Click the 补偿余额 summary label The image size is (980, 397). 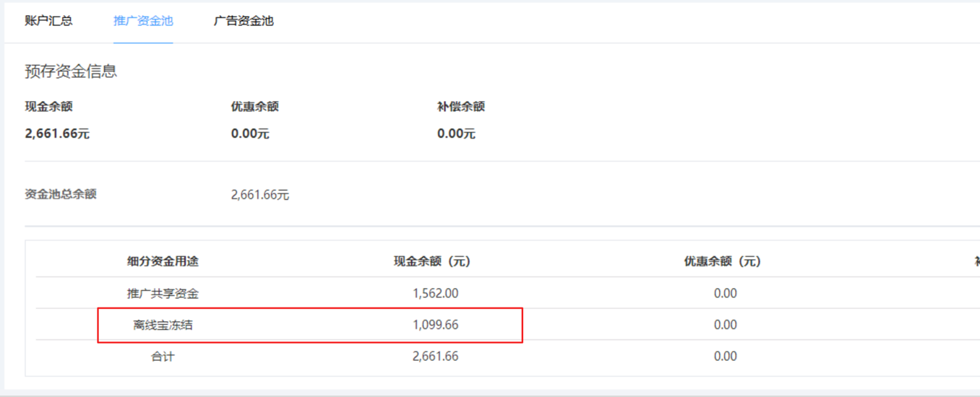pos(460,107)
